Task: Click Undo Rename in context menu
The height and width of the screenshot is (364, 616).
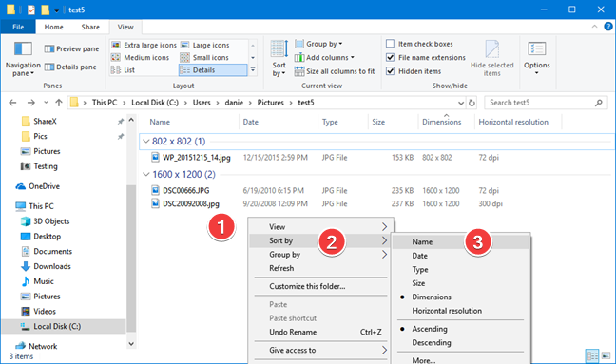Action: coord(321,333)
